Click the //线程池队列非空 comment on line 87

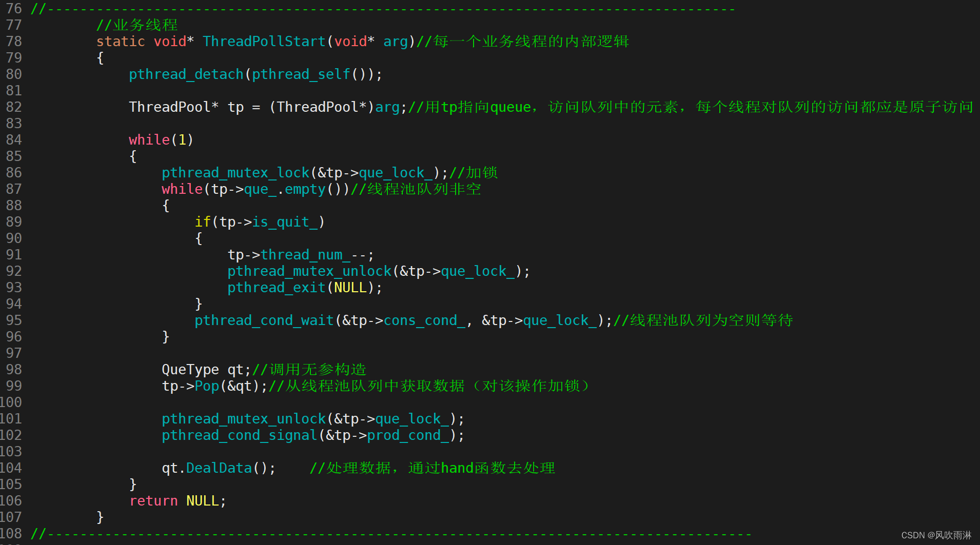[x=416, y=189]
